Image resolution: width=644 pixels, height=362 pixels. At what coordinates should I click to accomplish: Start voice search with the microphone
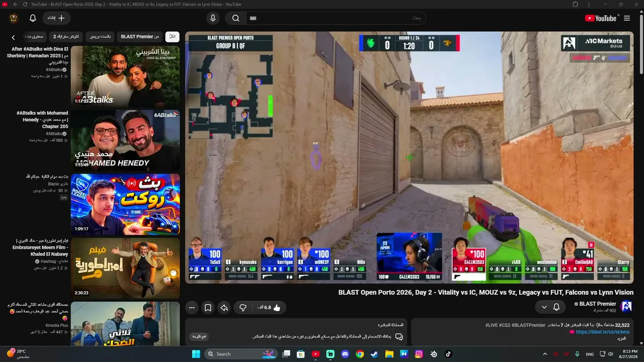point(213,18)
